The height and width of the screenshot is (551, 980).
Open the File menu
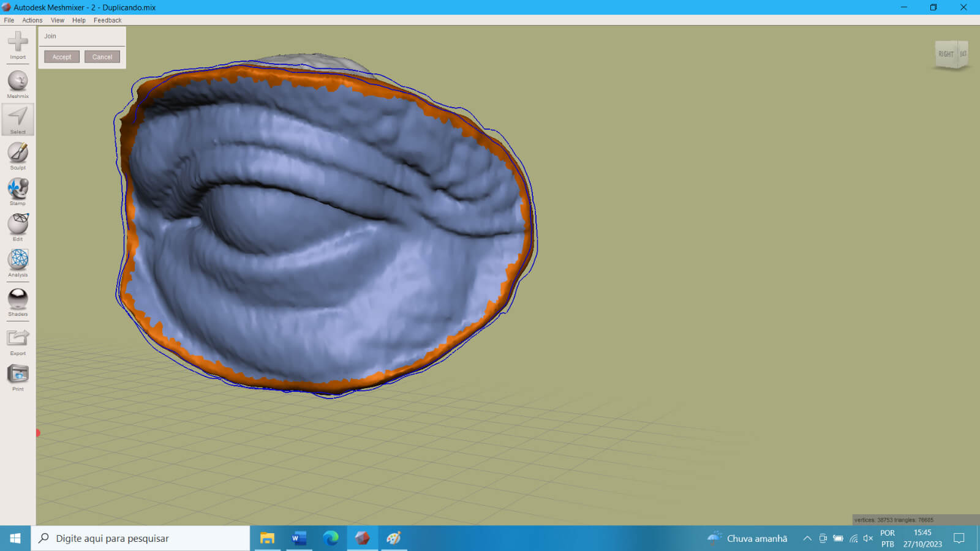coord(9,20)
